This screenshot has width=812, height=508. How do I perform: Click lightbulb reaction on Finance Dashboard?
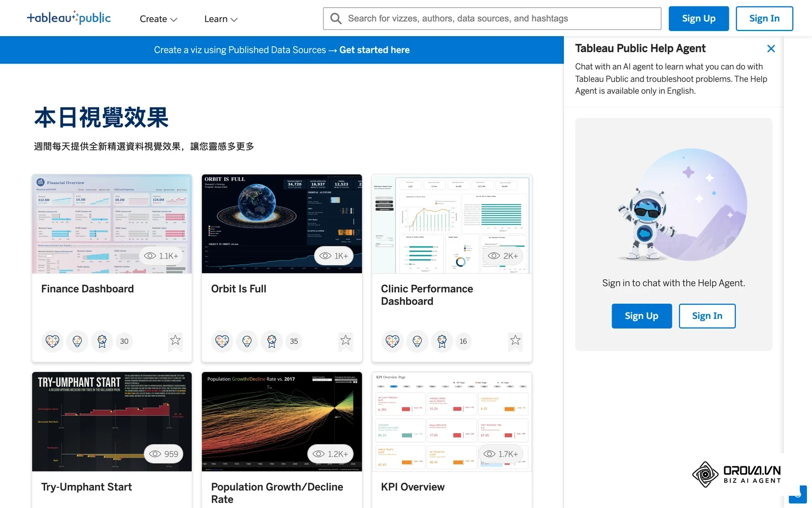tap(77, 341)
